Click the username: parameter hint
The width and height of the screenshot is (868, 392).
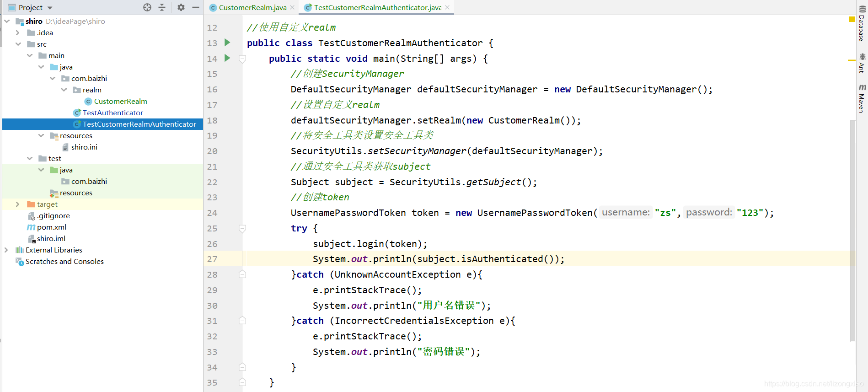pyautogui.click(x=626, y=212)
